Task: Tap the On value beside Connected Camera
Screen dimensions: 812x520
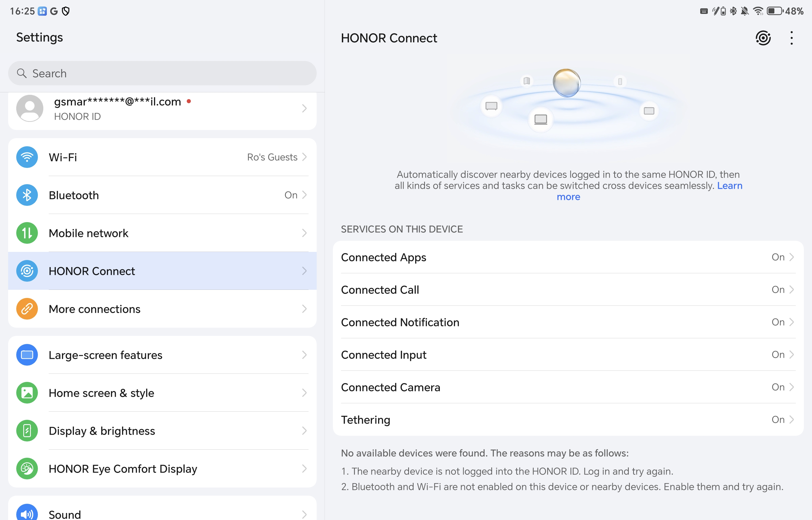Action: [x=778, y=387]
